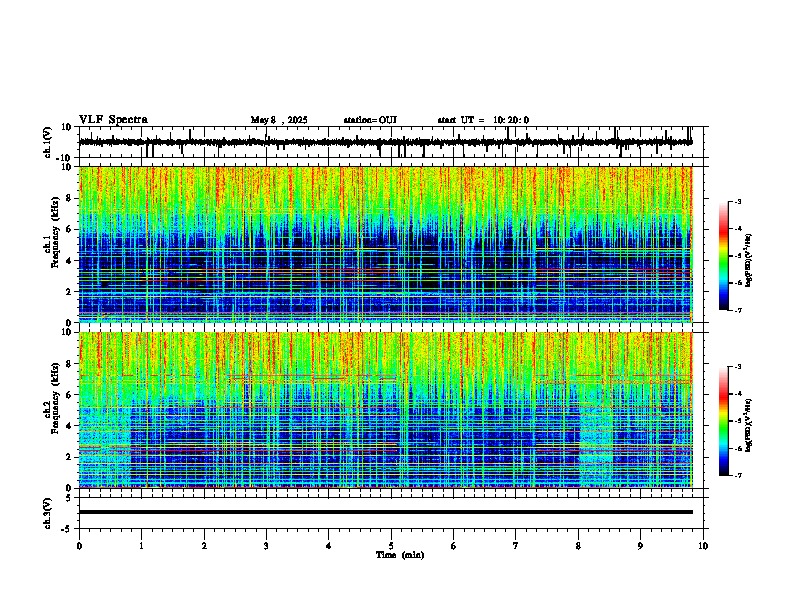Click the "ch.3(V)" vertical axis label

[x=48, y=513]
